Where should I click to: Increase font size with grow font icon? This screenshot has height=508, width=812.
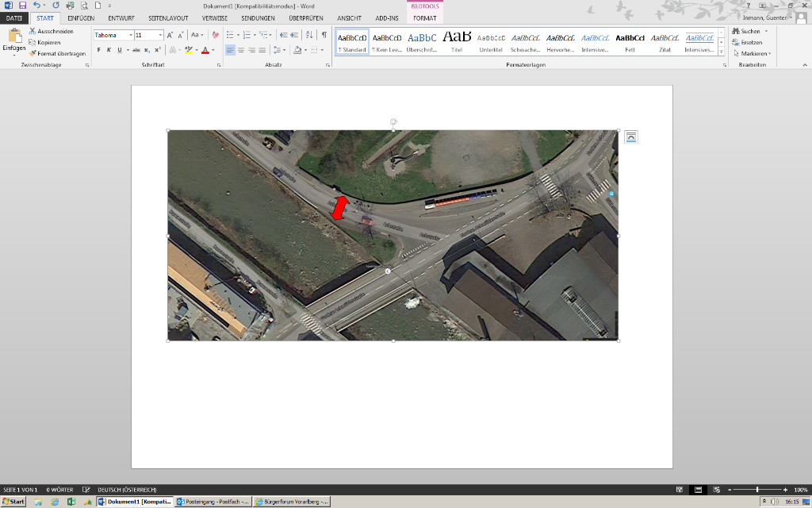click(170, 35)
